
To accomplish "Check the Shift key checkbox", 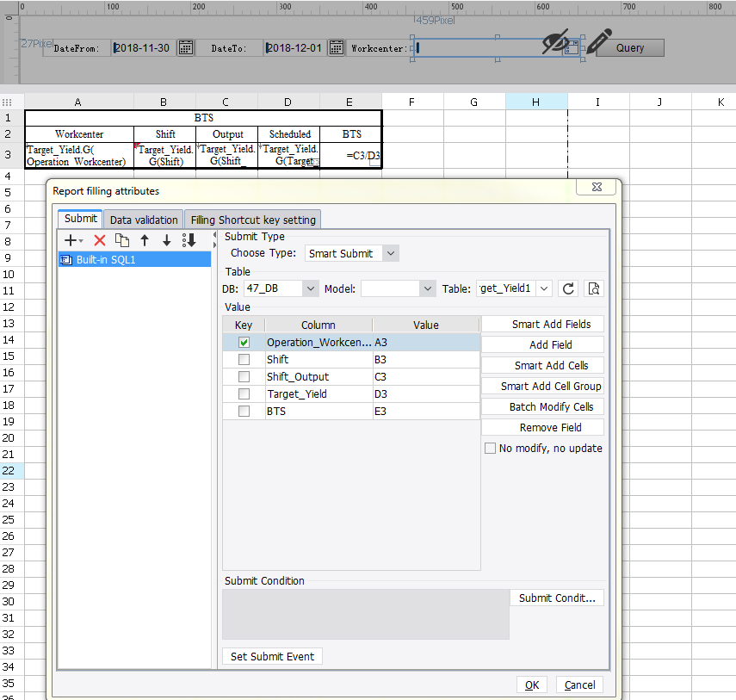I will (244, 360).
